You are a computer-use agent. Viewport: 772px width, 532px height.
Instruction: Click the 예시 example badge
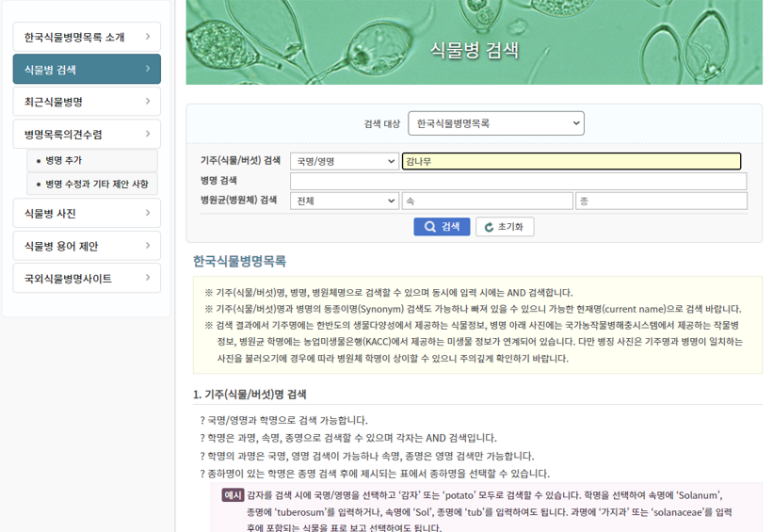(x=233, y=495)
